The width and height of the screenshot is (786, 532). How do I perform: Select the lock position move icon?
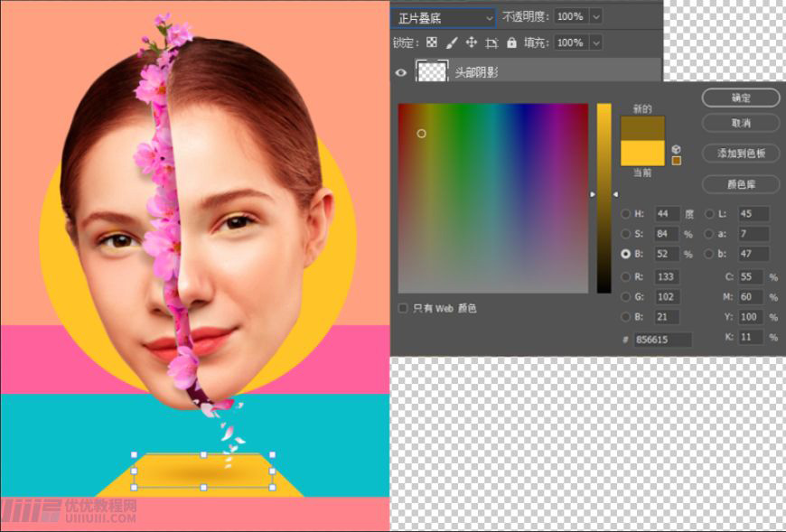471,42
